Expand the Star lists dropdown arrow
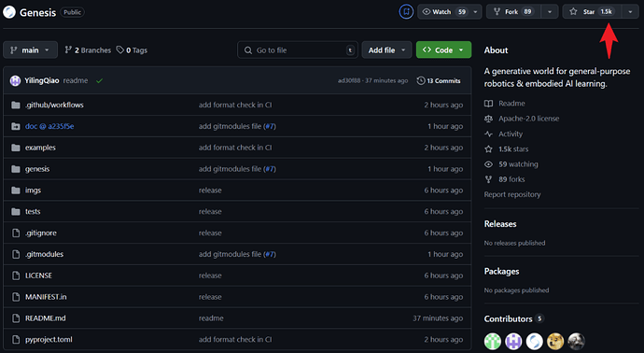Viewport: 644px width, 353px height. click(630, 12)
